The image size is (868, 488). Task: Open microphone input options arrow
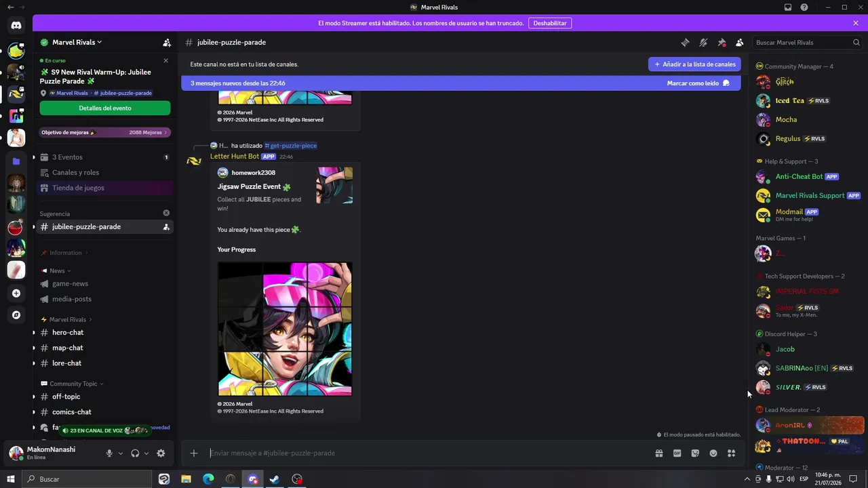[x=121, y=453]
